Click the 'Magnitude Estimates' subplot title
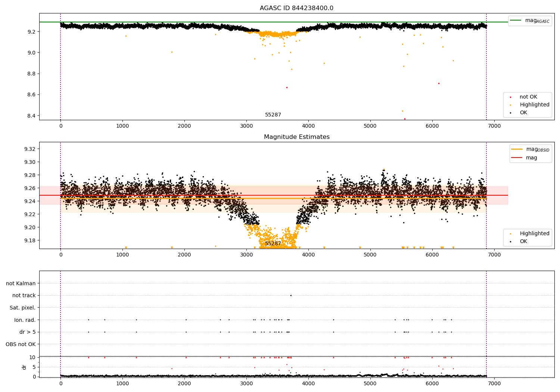This screenshot has width=560, height=392. [296, 137]
